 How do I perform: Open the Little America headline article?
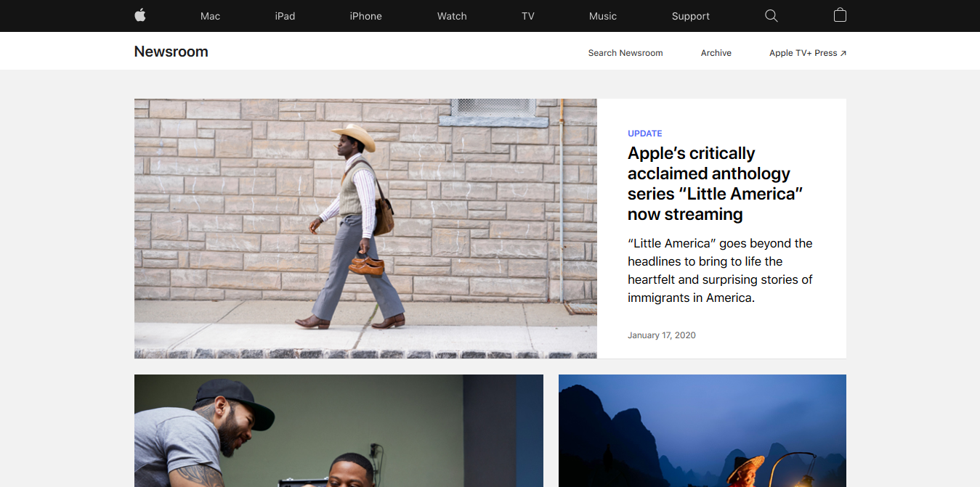pos(715,184)
